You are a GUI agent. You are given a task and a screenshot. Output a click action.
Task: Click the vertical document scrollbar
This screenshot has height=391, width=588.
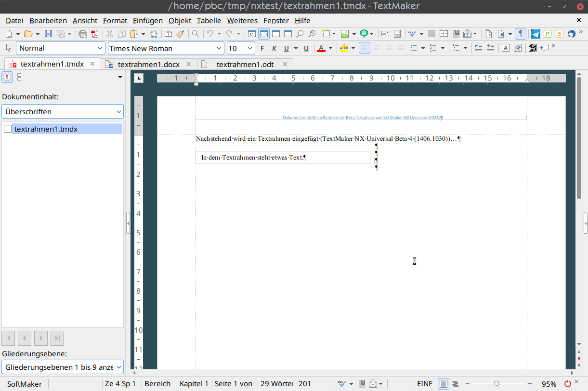[x=579, y=138]
